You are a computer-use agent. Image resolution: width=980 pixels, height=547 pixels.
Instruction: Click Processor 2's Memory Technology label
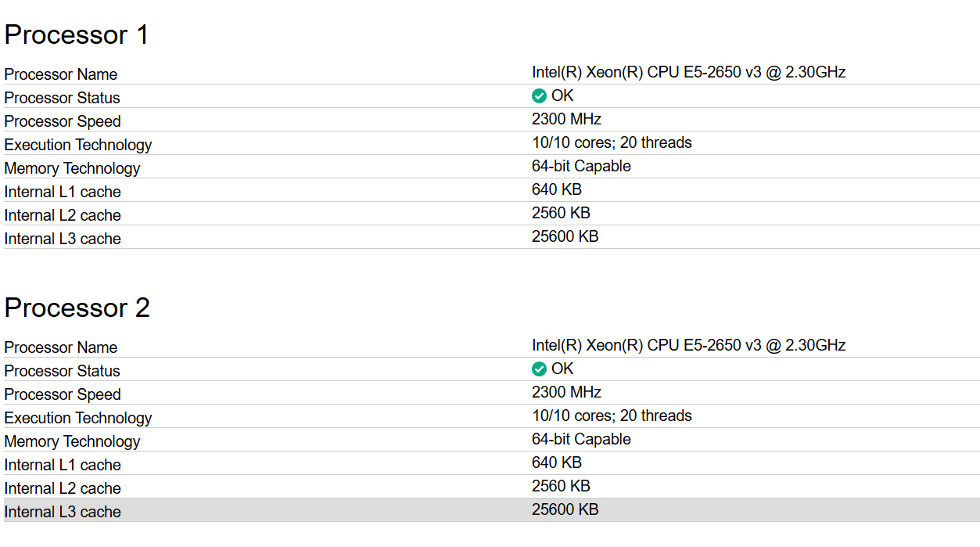72,441
